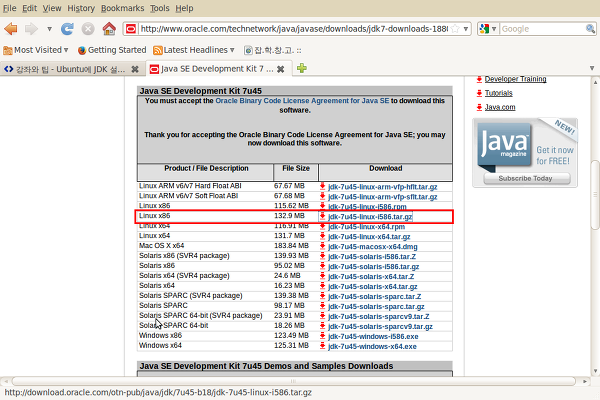Viewport: 600px width, 400px height.
Task: Click the Subscribe Today button
Action: [527, 178]
